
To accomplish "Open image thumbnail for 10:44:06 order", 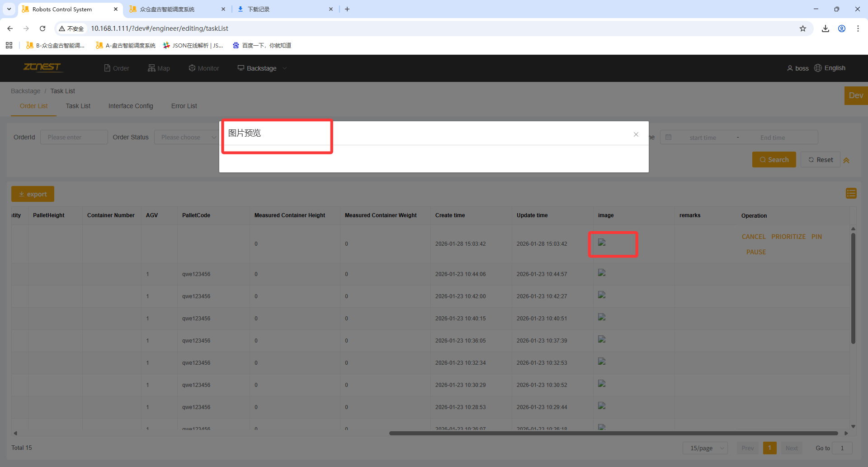I will click(601, 273).
